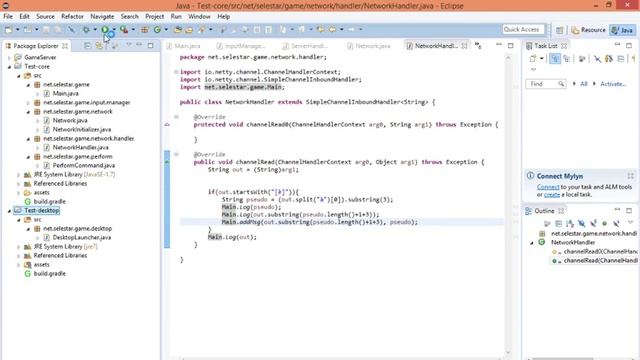Select channelRead0 method in Outline
This screenshot has height=360, width=640.
point(596,251)
